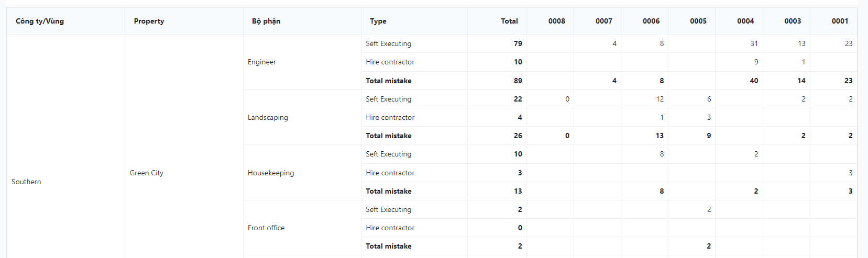This screenshot has height=258, width=868.
Task: Select the Landscaping department cell
Action: (x=268, y=117)
